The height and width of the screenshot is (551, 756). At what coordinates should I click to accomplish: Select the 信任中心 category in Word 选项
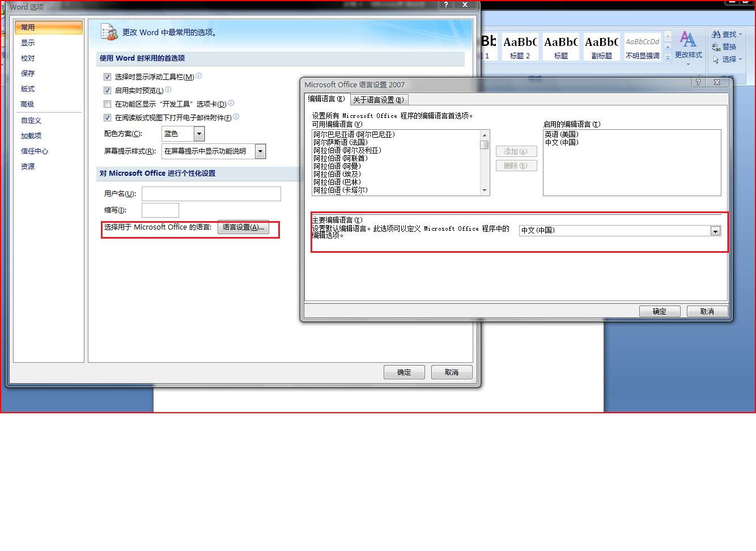click(49, 151)
